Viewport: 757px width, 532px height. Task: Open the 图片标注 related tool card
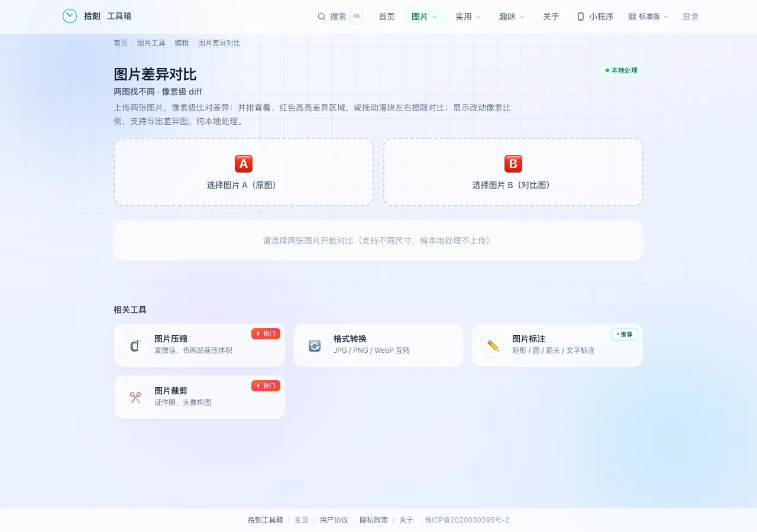click(557, 345)
